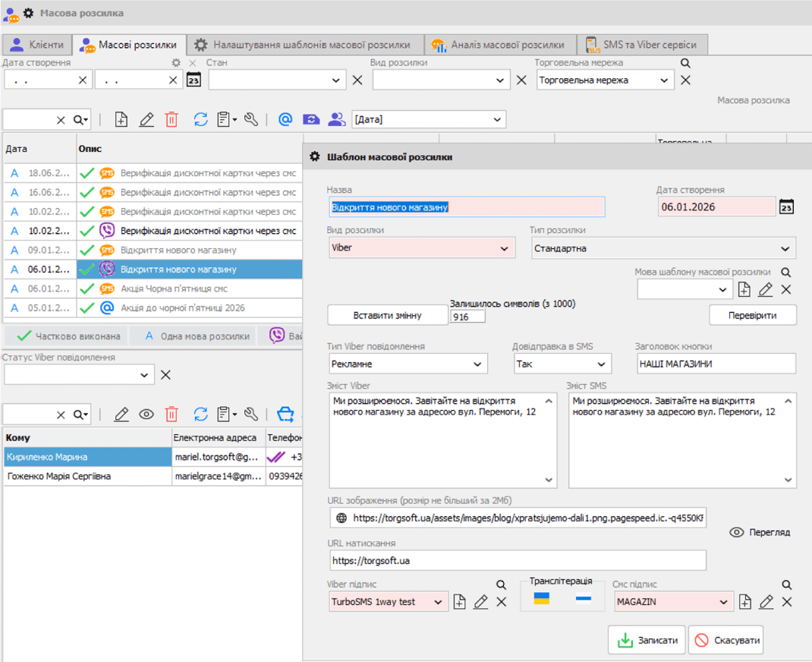Click the Перевірити button
Screen dimensions: 812x662
click(753, 316)
